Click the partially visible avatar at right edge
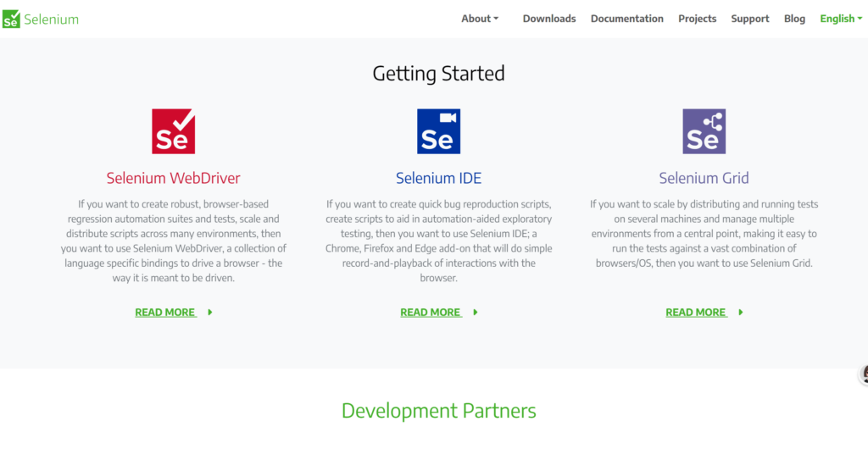 click(x=864, y=374)
